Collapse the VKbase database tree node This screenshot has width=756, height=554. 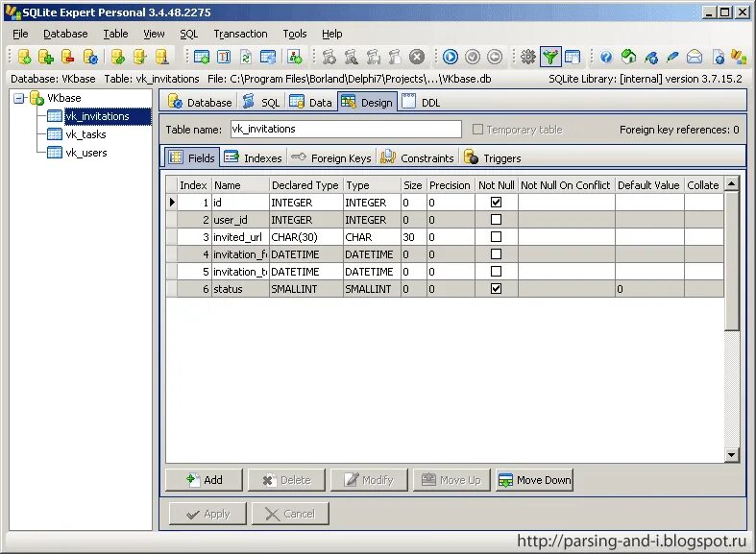[19, 98]
